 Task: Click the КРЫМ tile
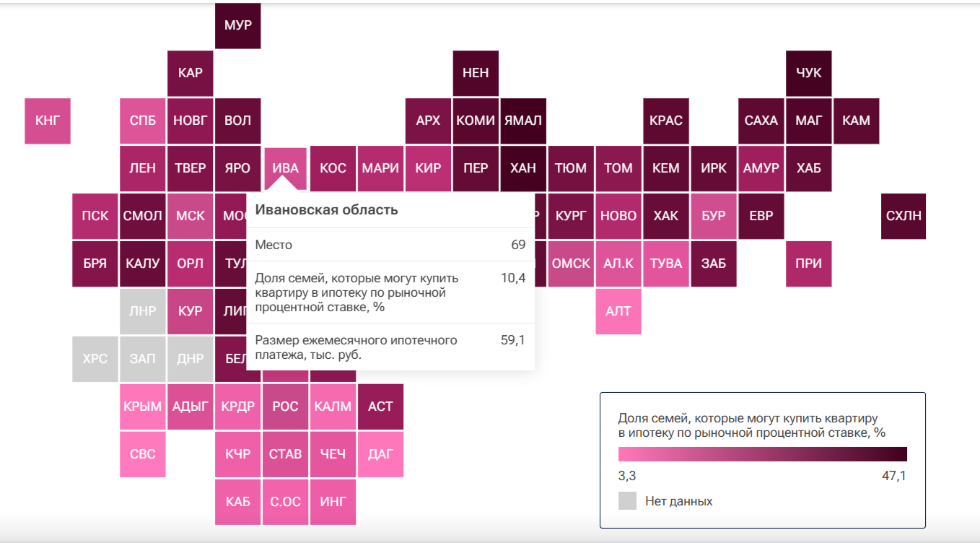pos(143,407)
